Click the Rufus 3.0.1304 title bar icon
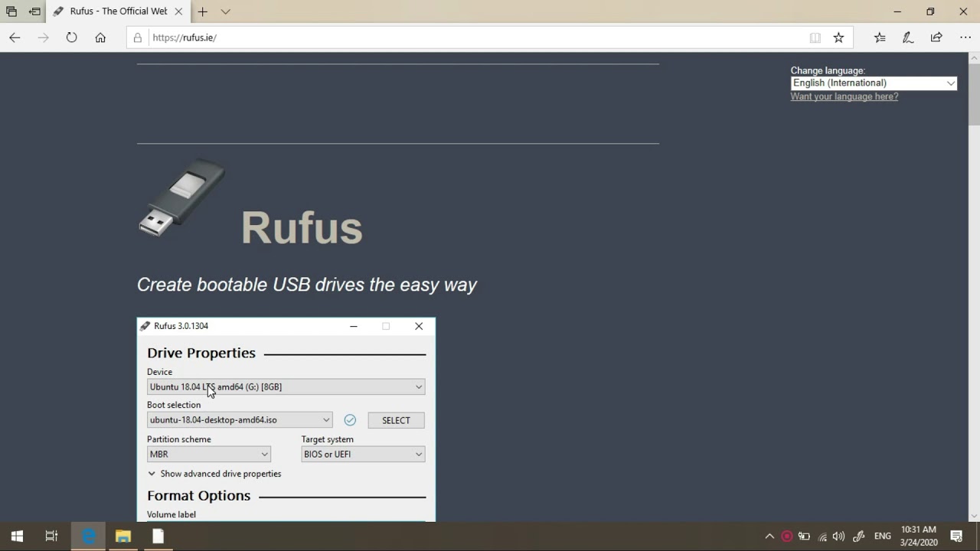 [x=145, y=326]
